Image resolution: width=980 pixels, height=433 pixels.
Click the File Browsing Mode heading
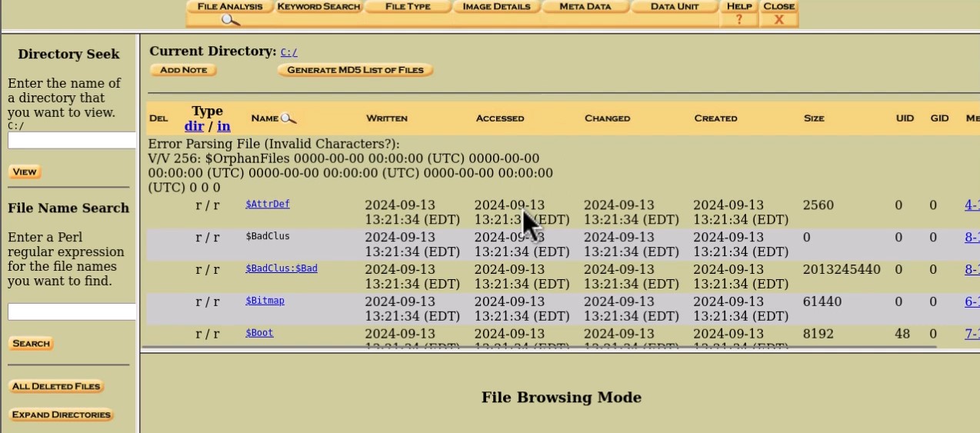tap(562, 398)
